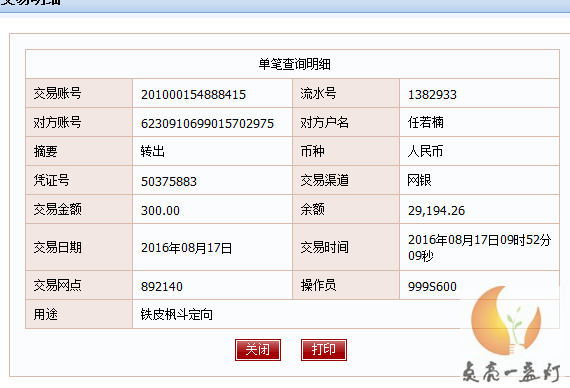The height and width of the screenshot is (388, 570).
Task: Click the 交易时间 label
Action: [324, 247]
